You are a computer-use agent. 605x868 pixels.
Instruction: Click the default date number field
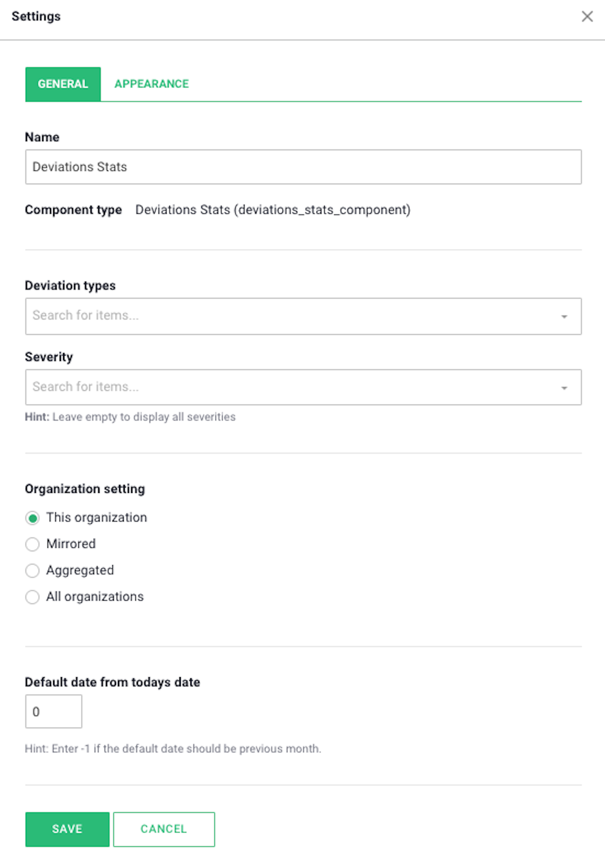click(54, 711)
